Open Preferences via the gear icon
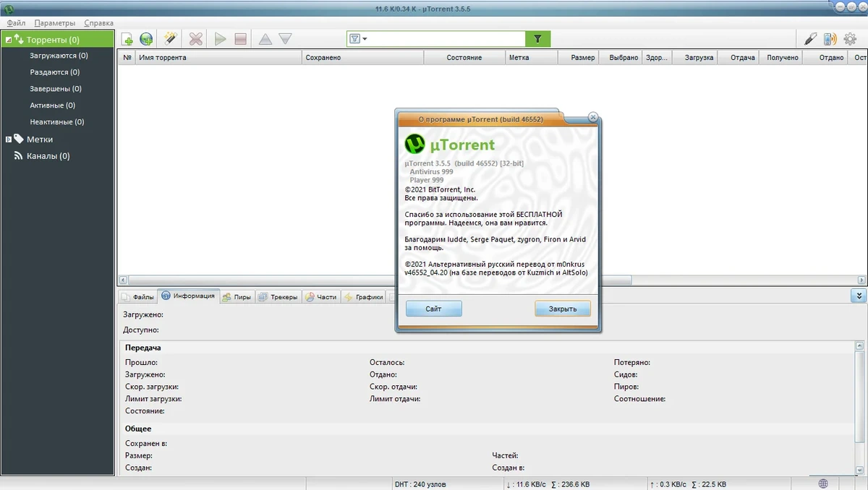Screen dimensions: 868x490 (850, 39)
